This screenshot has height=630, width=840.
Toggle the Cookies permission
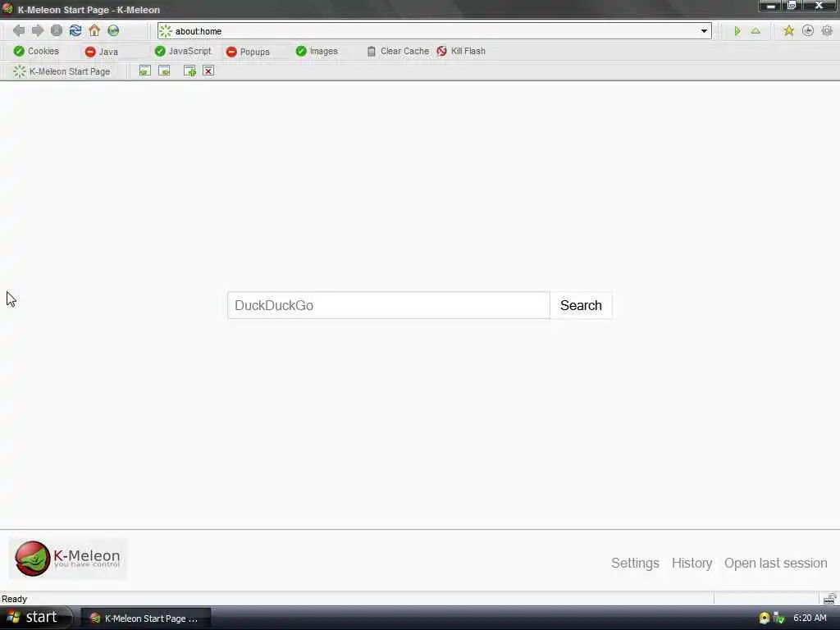tap(36, 52)
